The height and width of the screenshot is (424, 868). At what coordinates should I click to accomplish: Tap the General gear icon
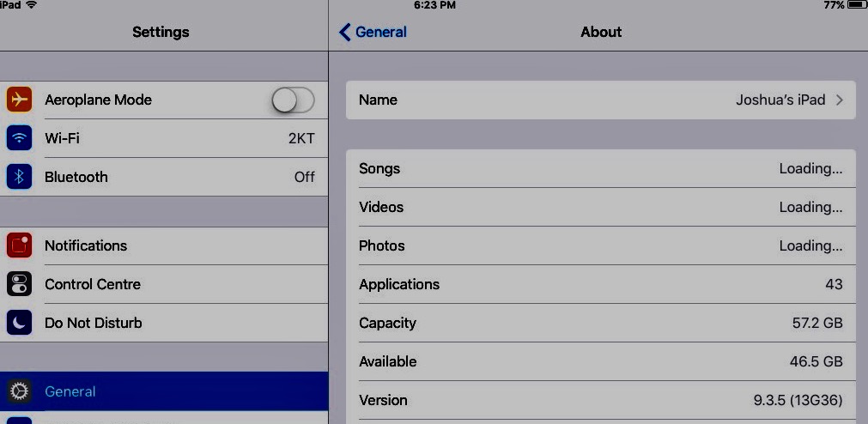(19, 391)
